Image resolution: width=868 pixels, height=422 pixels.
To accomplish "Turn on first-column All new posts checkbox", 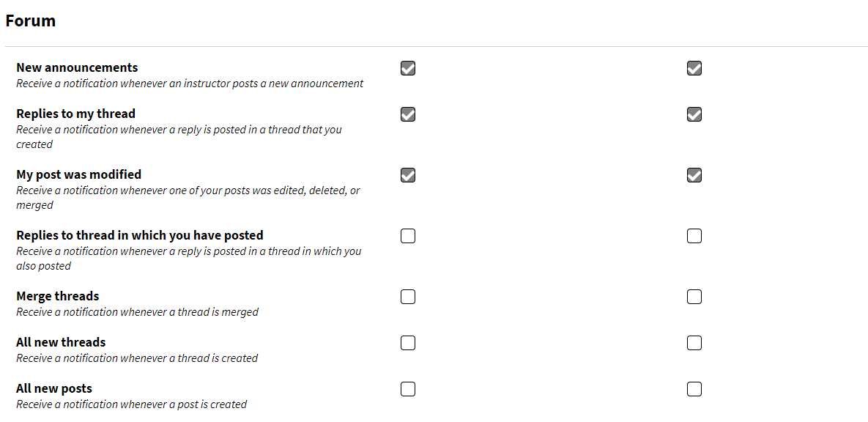I will [x=408, y=389].
